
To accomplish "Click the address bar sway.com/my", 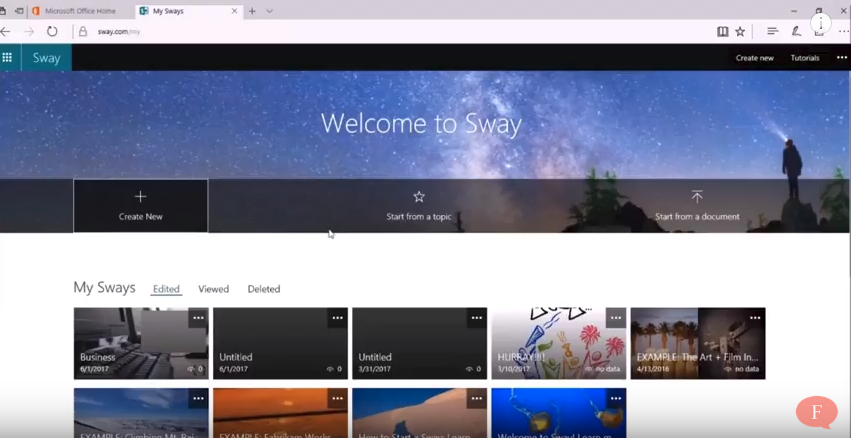I will click(119, 31).
